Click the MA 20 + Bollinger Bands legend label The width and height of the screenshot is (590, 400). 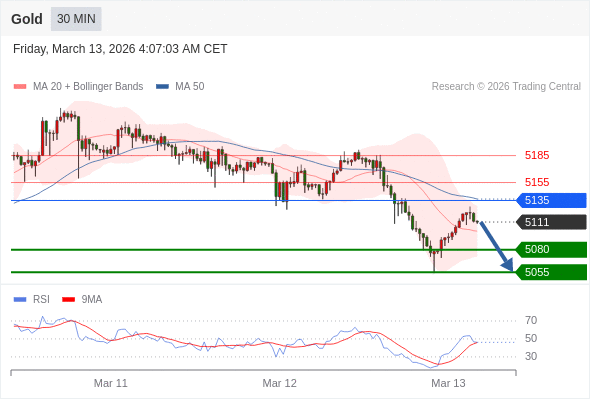coord(88,87)
